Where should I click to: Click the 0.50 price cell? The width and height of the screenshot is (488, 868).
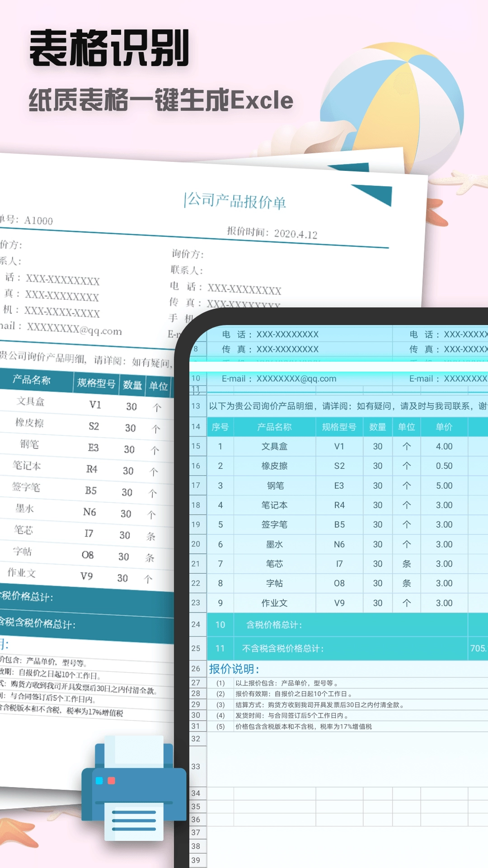[444, 466]
